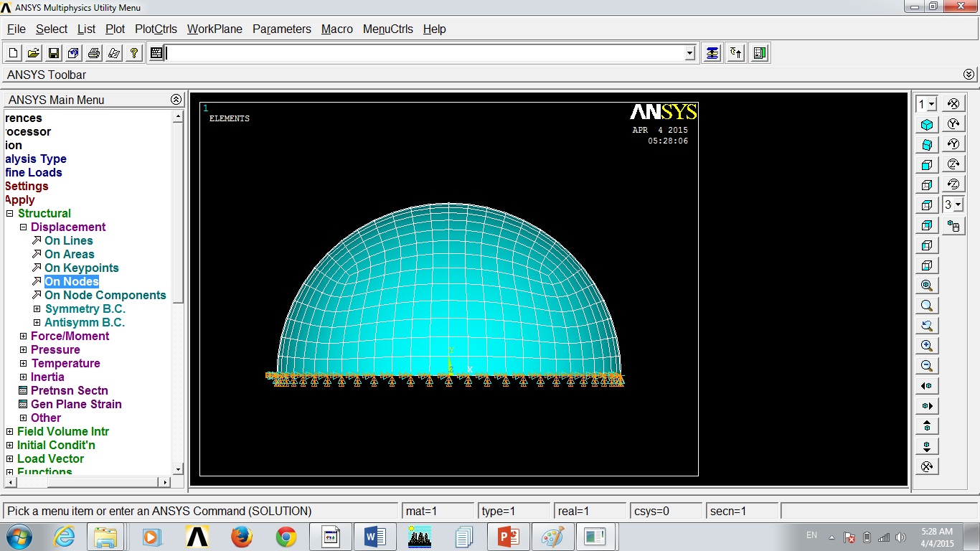
Task: Open ANSYS Help question mark icon
Action: point(134,53)
